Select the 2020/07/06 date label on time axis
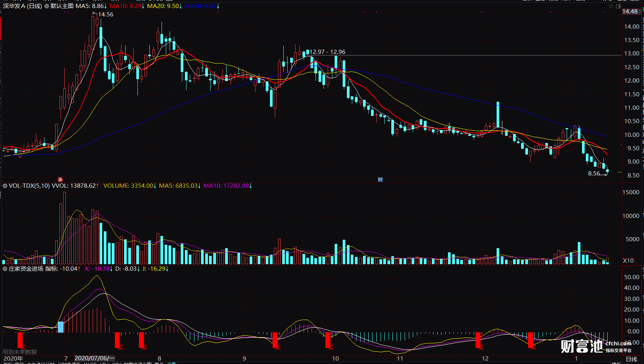The width and height of the screenshot is (644, 364). pyautogui.click(x=95, y=358)
